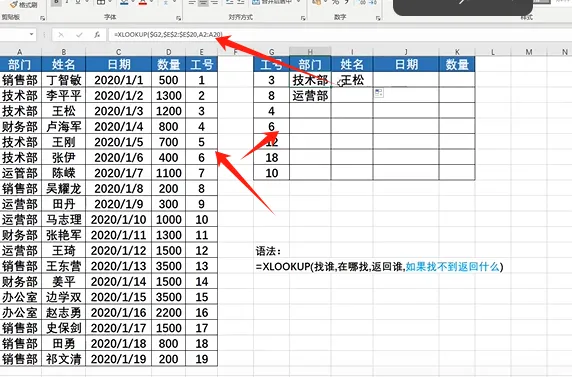Open the 字体 font group dialog launcher

pos(178,18)
